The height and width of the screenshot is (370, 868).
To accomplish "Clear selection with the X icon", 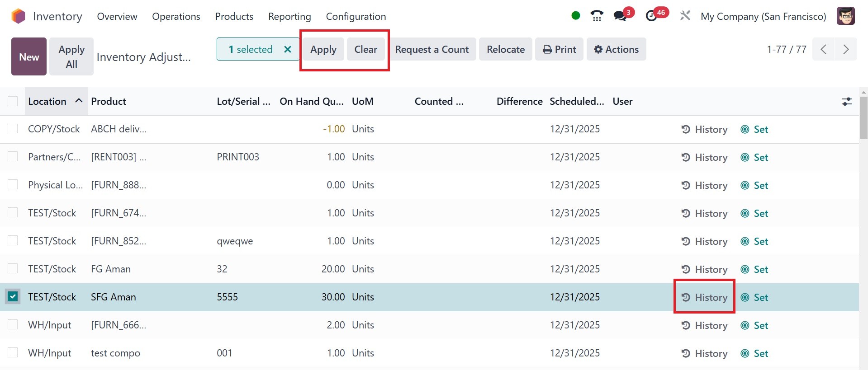I will (287, 49).
